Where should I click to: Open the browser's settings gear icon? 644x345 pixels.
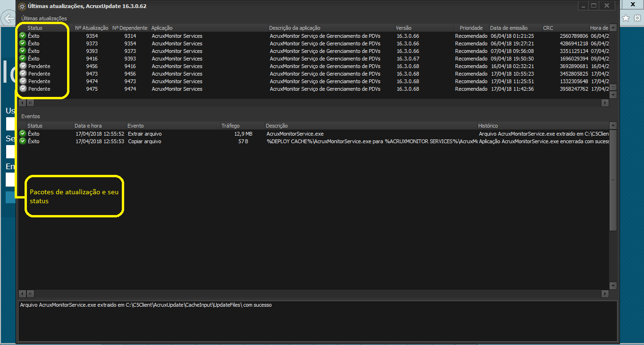tap(637, 18)
